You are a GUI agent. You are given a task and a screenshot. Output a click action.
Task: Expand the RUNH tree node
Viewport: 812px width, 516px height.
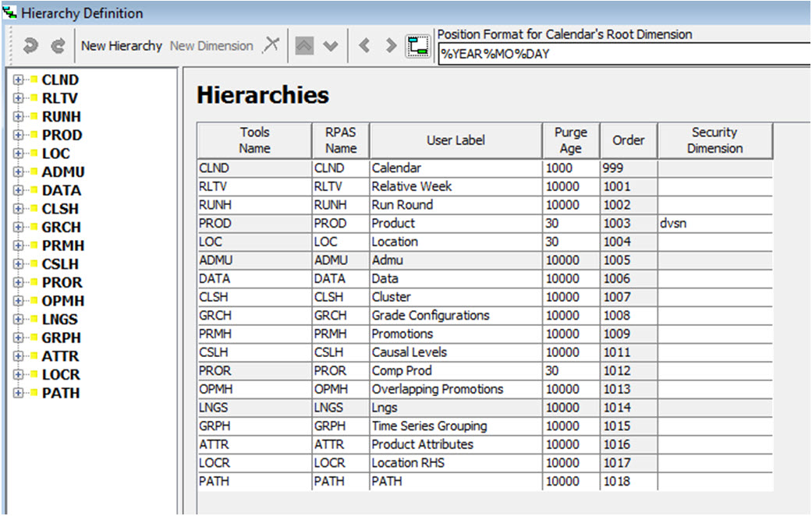[18, 116]
